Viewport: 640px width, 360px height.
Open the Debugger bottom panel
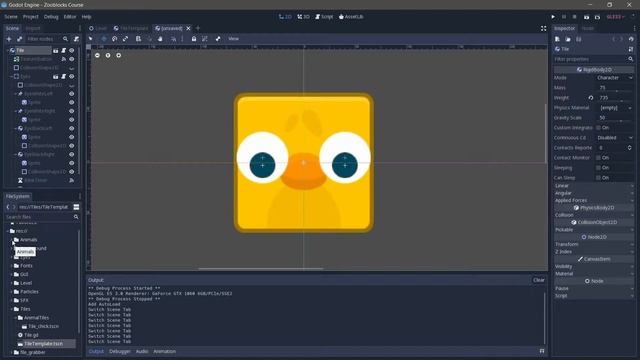(120, 351)
